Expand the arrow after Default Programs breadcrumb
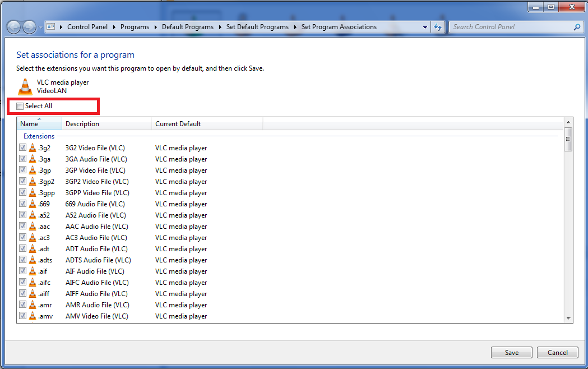This screenshot has height=369, width=588. pyautogui.click(x=220, y=27)
